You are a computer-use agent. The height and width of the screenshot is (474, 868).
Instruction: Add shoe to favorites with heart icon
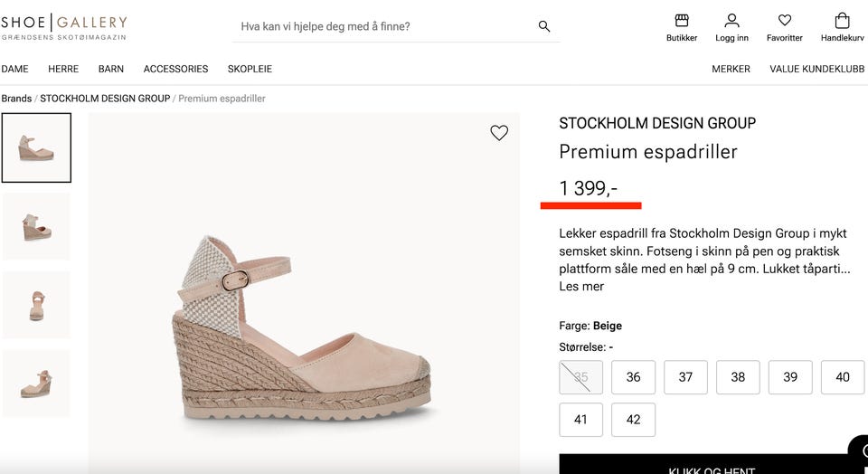coord(499,133)
